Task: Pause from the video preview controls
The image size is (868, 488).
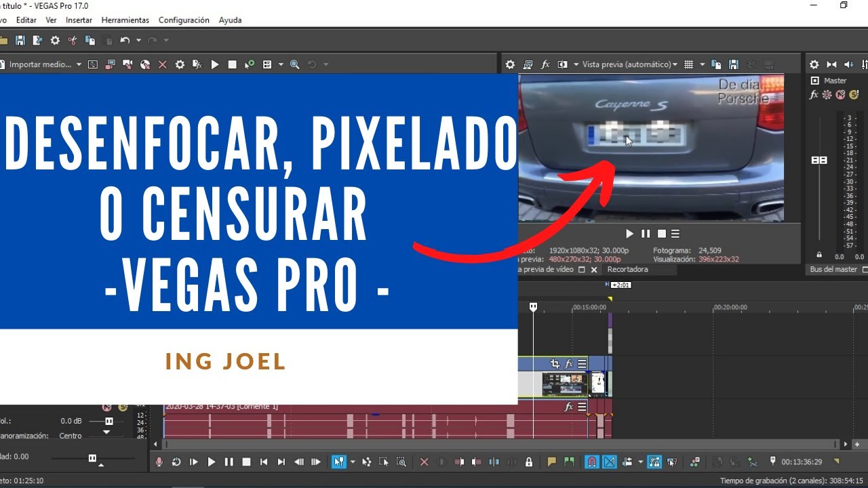Action: coord(646,234)
